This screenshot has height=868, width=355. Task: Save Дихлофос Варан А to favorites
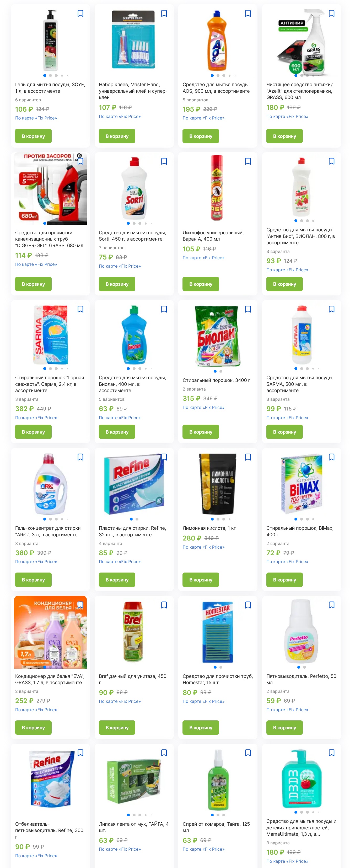[248, 162]
